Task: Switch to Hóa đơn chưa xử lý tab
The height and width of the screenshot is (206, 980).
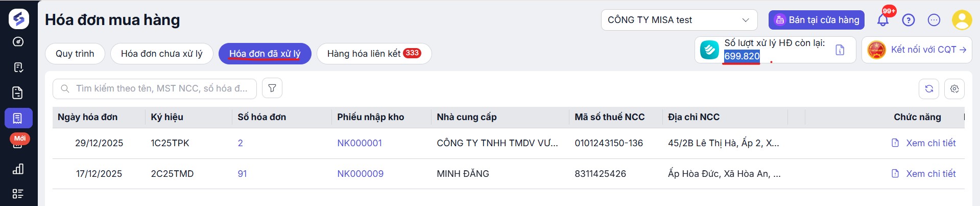Action: pos(161,54)
